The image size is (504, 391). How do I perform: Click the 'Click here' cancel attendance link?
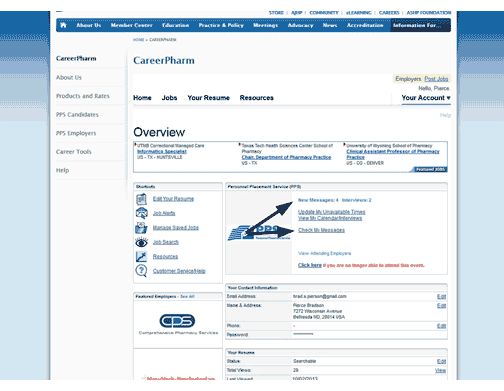pos(310,265)
